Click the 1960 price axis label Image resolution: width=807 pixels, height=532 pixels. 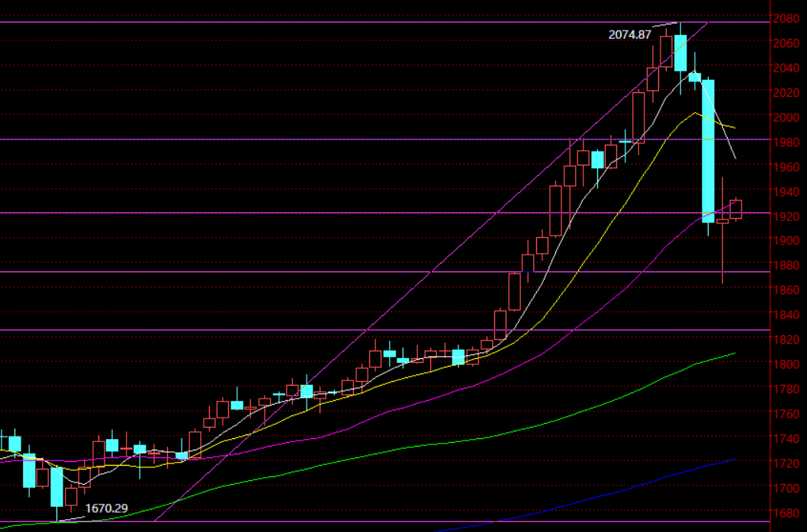786,167
